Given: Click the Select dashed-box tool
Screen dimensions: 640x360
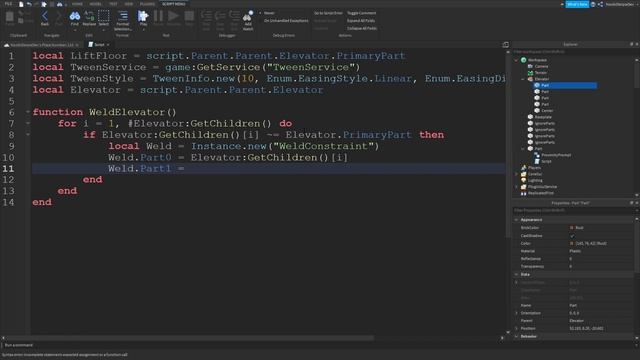Looking at the screenshot, I should [x=104, y=16].
